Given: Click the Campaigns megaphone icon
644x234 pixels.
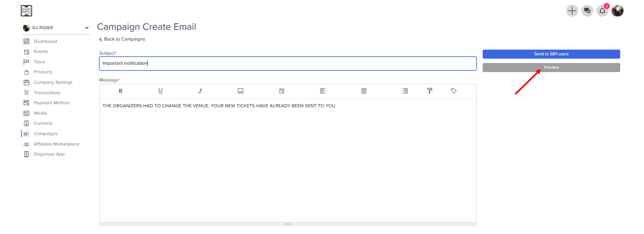Looking at the screenshot, I should point(26,134).
